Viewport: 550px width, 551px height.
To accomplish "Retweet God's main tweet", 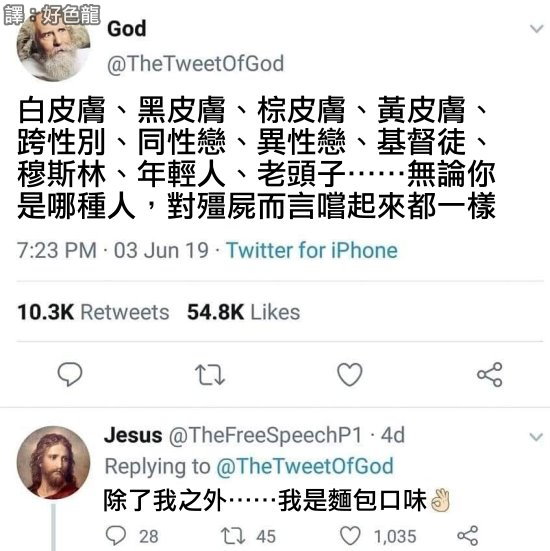I will 210,375.
